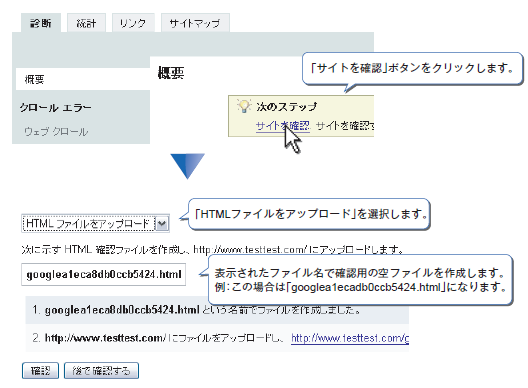Select クロール エラー in the sidebar
This screenshot has width=528, height=388.
[x=56, y=108]
